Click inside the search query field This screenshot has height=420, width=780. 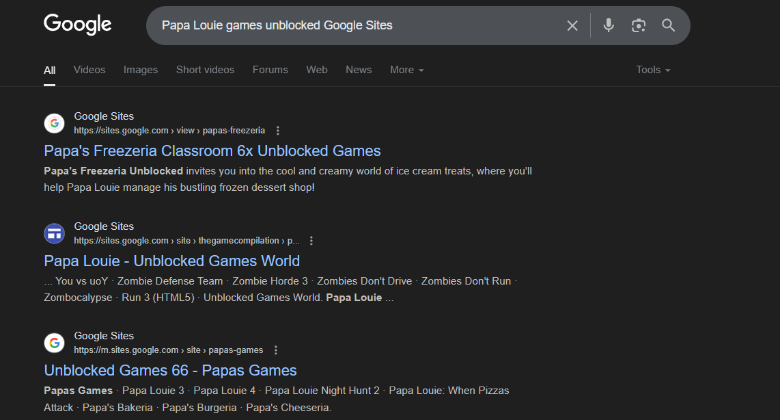click(x=350, y=25)
